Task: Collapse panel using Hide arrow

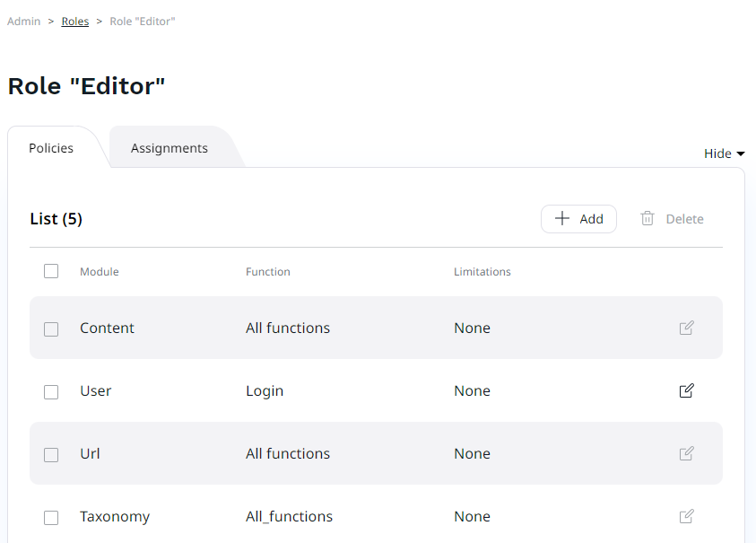Action: click(x=741, y=153)
